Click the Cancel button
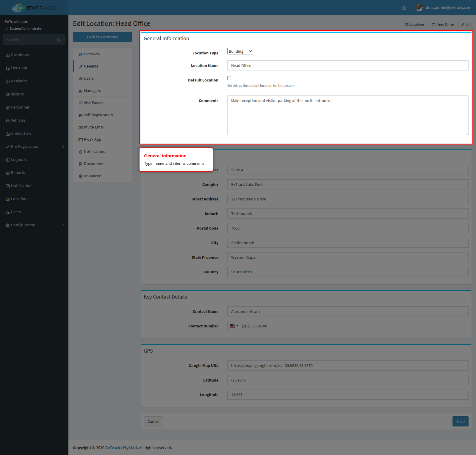476x455 pixels. (154, 421)
